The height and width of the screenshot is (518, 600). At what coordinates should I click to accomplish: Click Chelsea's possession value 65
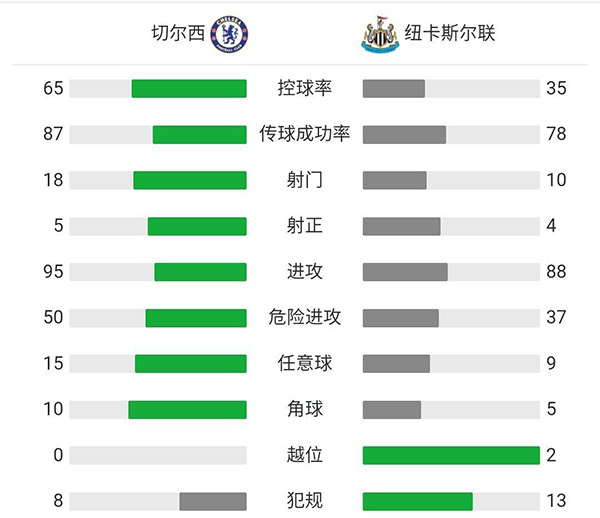[53, 88]
